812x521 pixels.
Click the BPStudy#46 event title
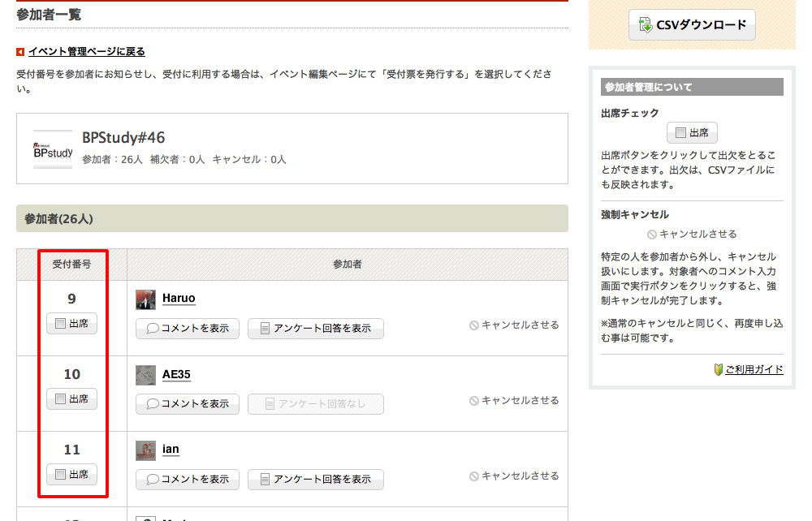(x=123, y=138)
